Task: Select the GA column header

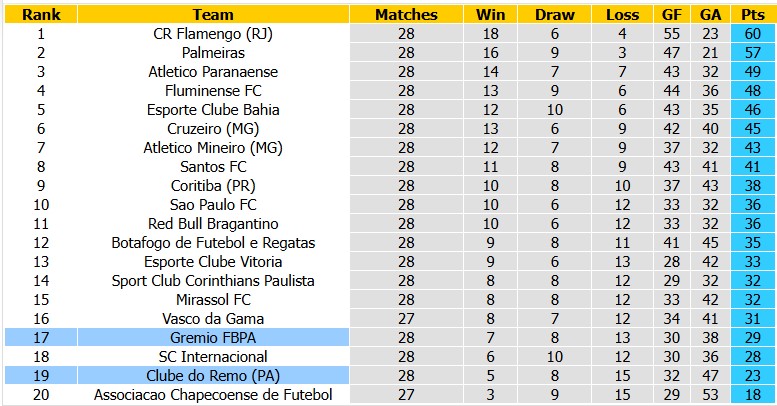Action: [710, 14]
